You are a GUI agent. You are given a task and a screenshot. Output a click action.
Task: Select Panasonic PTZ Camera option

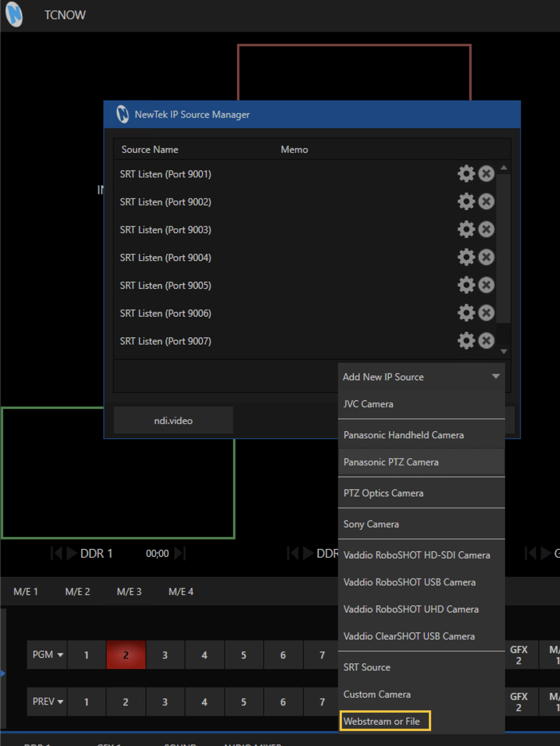tap(421, 462)
